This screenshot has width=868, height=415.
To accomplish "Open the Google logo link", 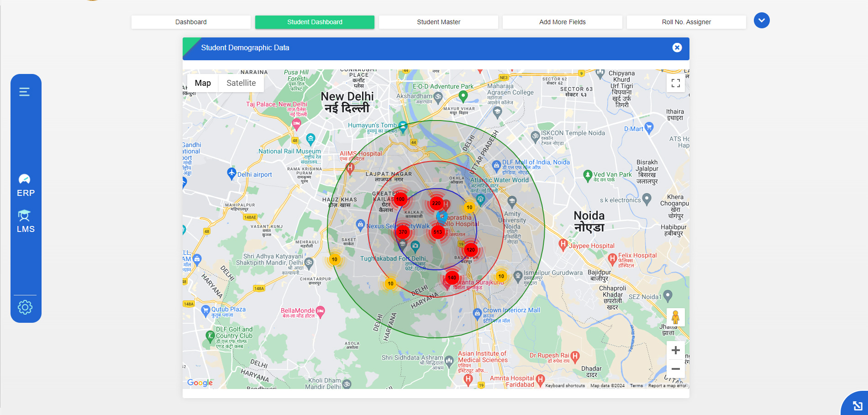I will 200,383.
